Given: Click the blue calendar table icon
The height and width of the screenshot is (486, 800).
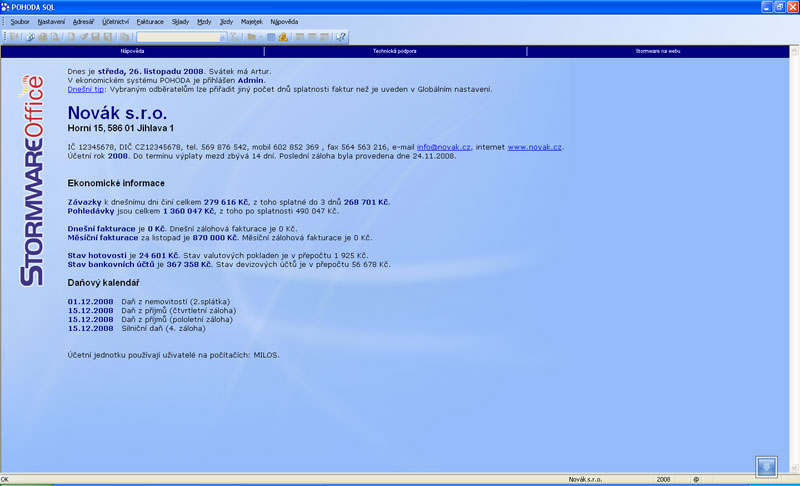Looking at the screenshot, I should (x=271, y=37).
